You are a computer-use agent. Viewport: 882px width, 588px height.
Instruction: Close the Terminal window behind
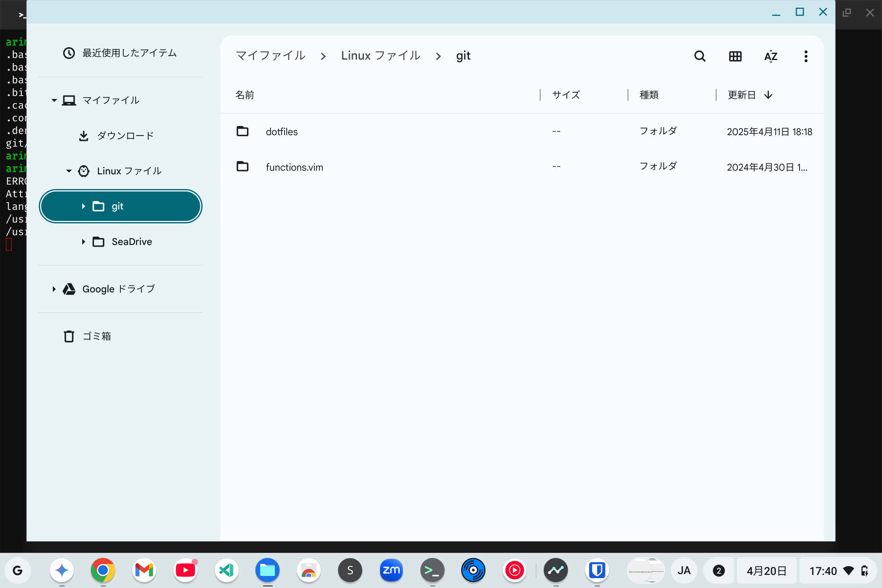[870, 13]
